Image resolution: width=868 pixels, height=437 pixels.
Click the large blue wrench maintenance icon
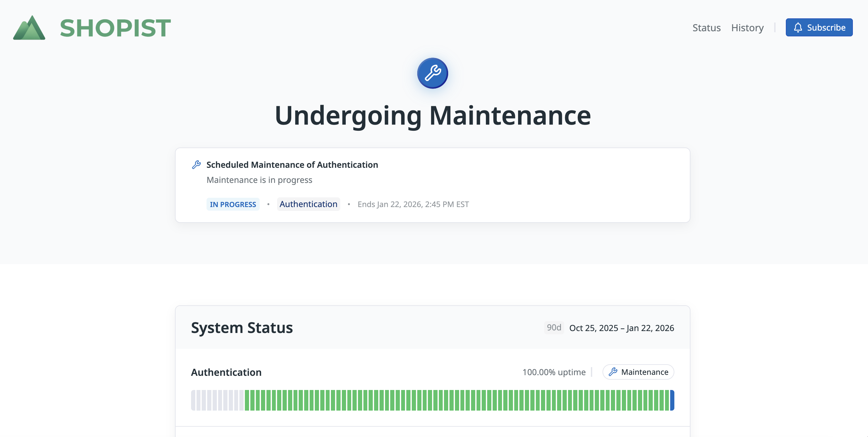[432, 73]
